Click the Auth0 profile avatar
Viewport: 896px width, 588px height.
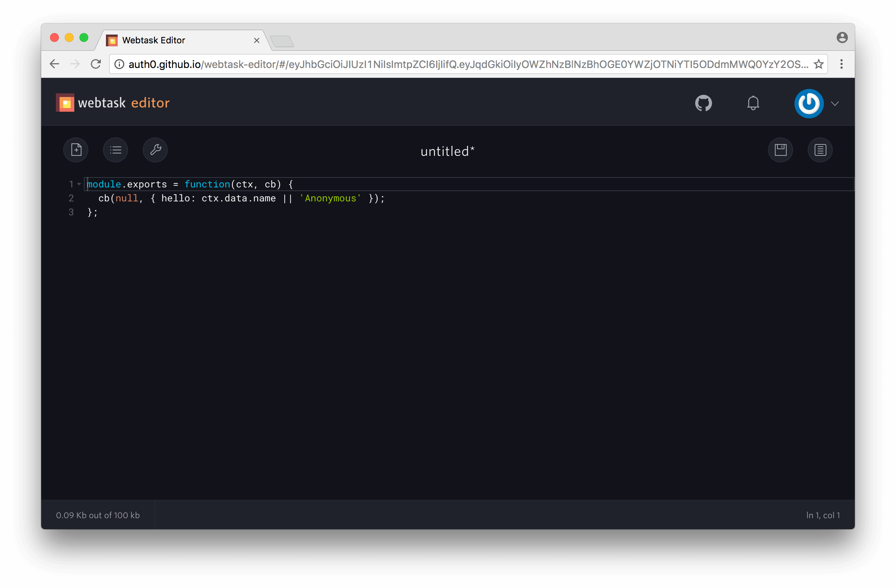(809, 104)
